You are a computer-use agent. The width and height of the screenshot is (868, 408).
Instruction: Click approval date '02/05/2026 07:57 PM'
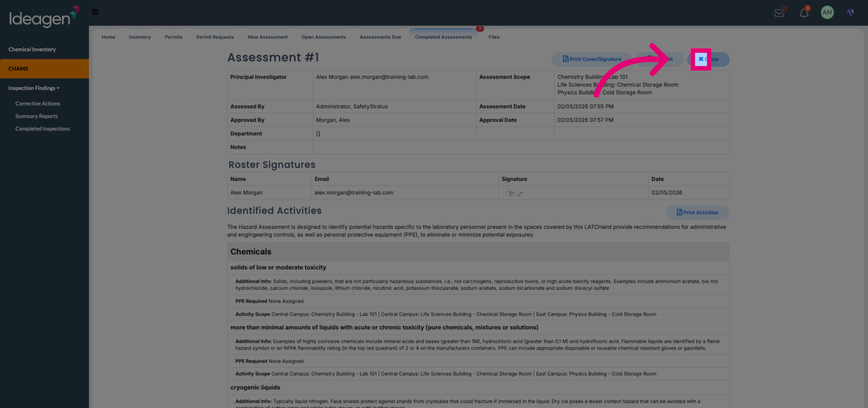(x=585, y=120)
